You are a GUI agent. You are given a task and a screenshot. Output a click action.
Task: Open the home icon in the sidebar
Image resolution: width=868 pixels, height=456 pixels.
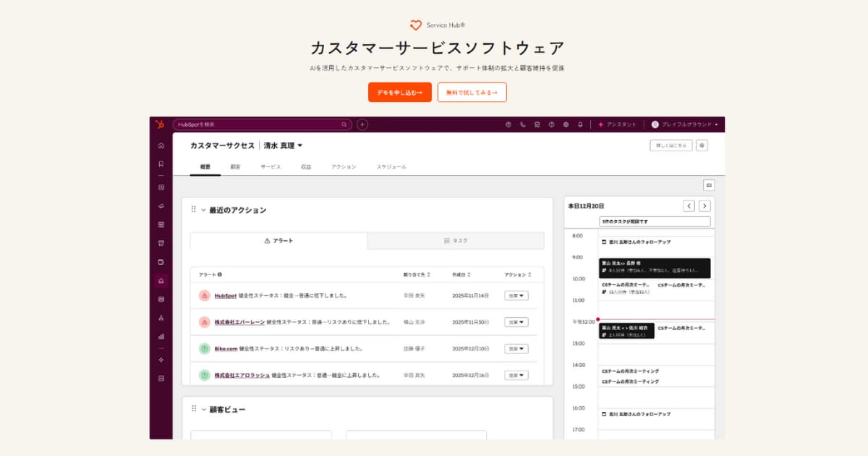point(161,145)
